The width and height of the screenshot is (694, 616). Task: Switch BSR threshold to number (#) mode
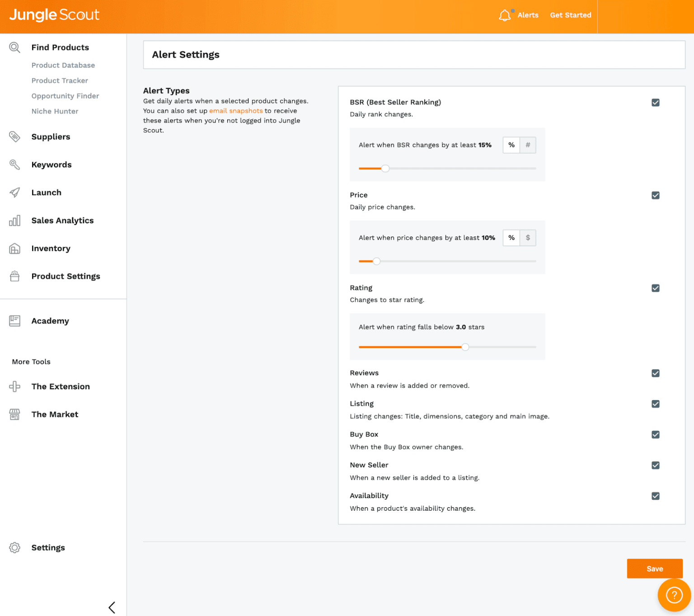pos(528,145)
